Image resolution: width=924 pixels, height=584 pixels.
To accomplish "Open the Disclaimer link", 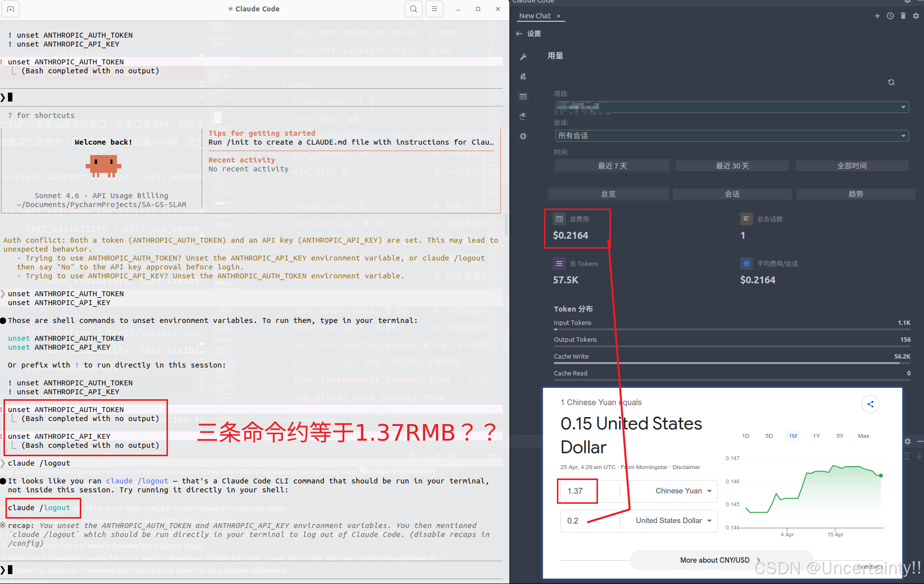I will pos(686,467).
